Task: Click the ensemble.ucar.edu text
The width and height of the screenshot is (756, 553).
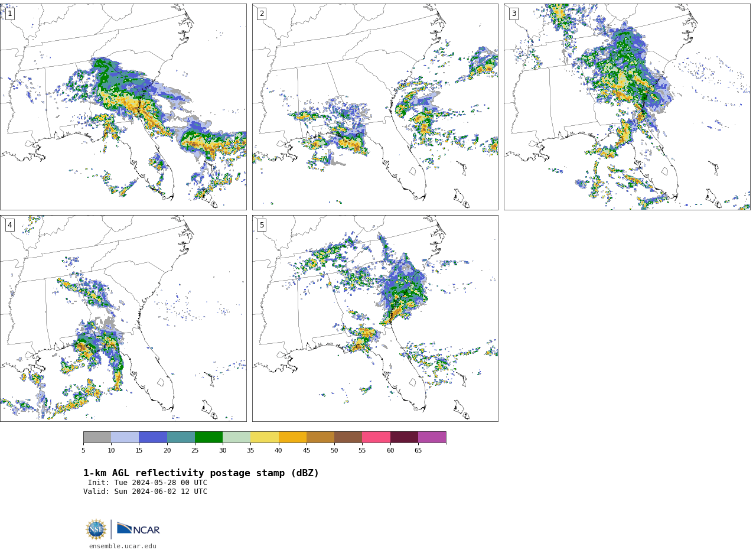Action: point(123,547)
